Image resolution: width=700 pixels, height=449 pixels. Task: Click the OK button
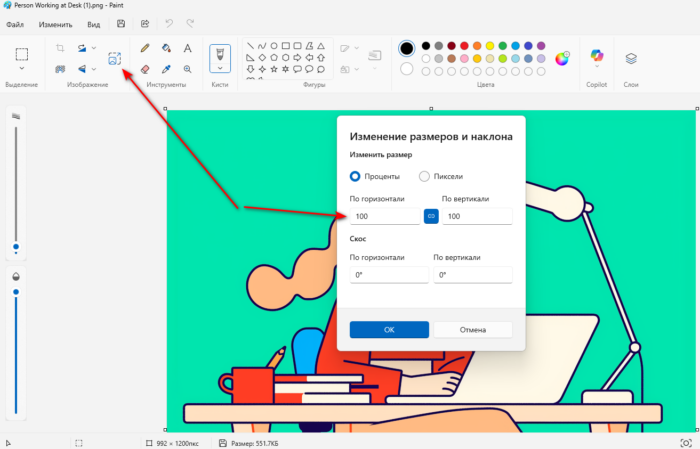pos(389,330)
